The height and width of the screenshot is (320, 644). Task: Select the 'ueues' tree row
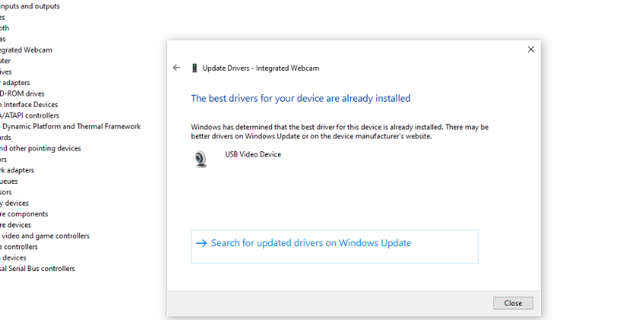pos(9,181)
